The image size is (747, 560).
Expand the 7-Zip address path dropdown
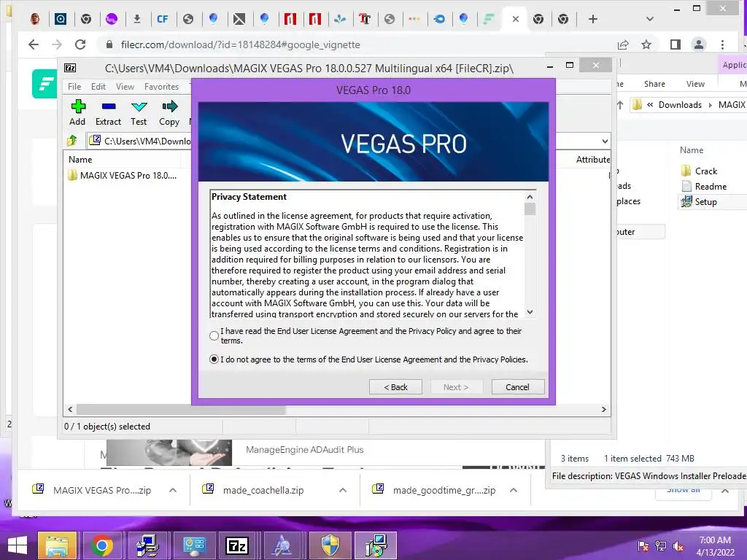coord(605,141)
